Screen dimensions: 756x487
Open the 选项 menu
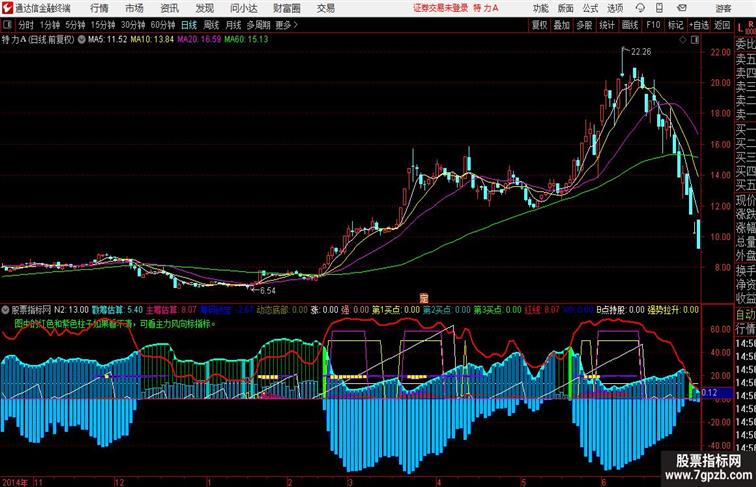pos(615,8)
